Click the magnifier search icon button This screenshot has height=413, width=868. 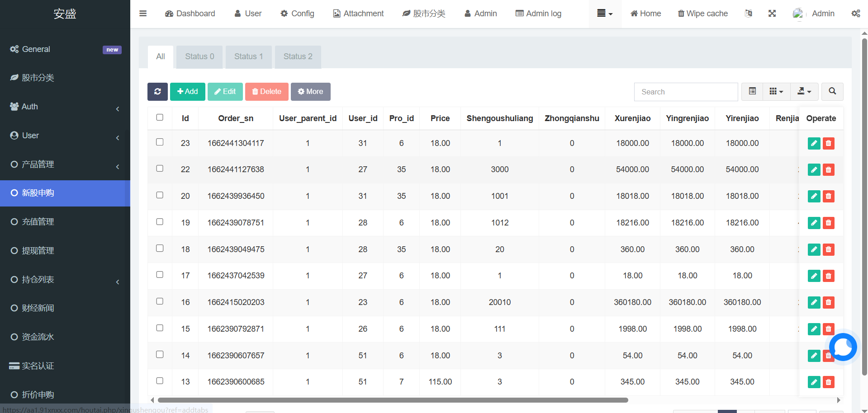[x=832, y=92]
